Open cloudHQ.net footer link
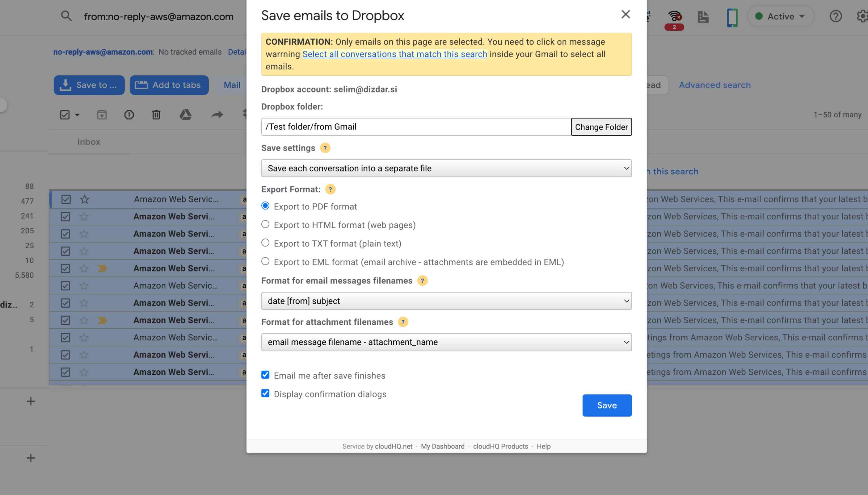 click(x=393, y=446)
